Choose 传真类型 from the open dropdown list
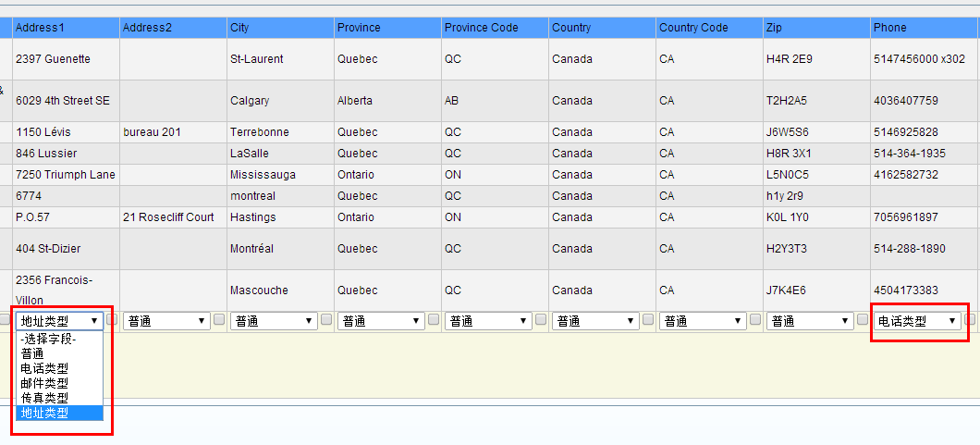980x445 pixels. (x=44, y=398)
